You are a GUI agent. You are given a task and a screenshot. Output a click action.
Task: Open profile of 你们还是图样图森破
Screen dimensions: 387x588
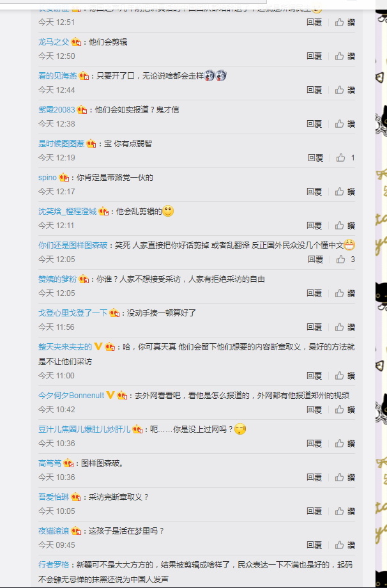pyautogui.click(x=73, y=245)
